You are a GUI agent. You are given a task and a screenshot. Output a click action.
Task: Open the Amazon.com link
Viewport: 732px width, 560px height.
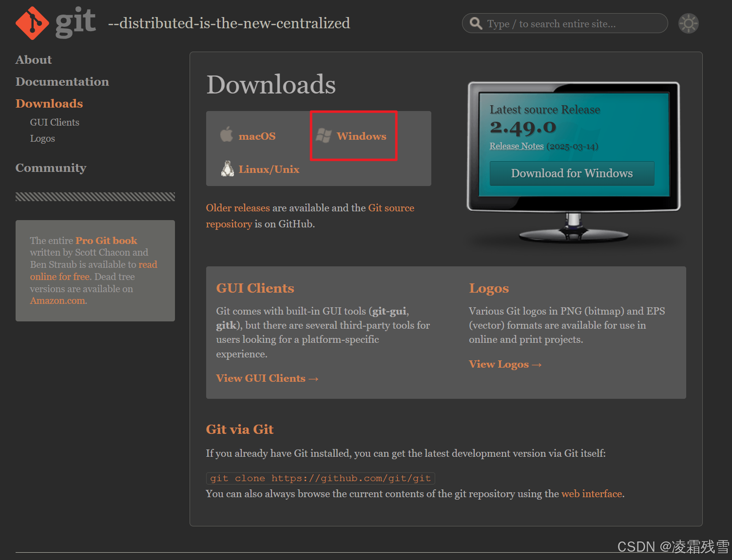pyautogui.click(x=58, y=301)
